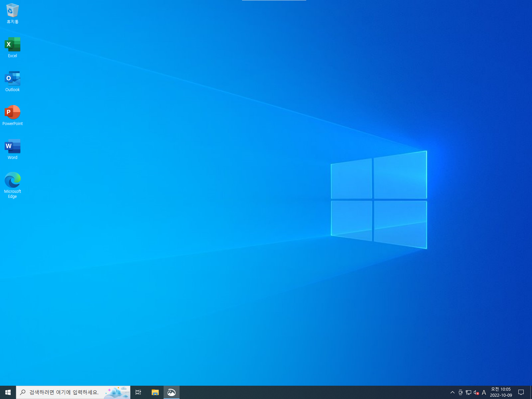Open Task View from the taskbar
The width and height of the screenshot is (532, 399).
[138, 392]
